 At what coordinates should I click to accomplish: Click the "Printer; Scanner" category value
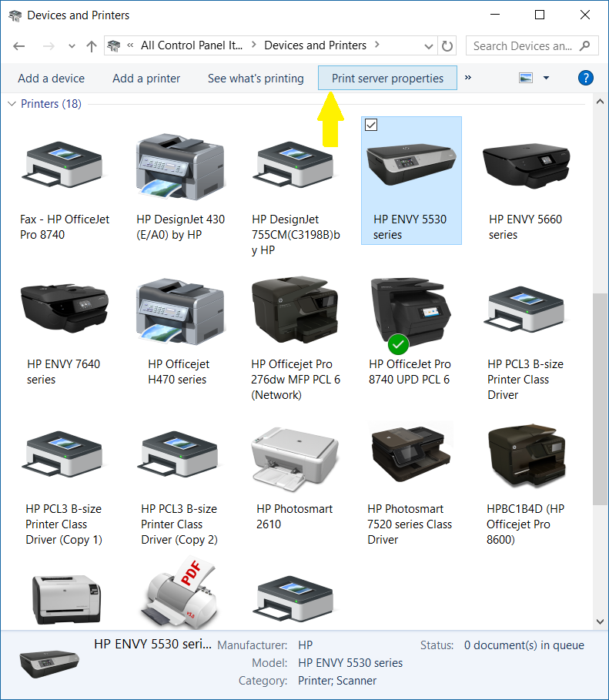point(337,681)
